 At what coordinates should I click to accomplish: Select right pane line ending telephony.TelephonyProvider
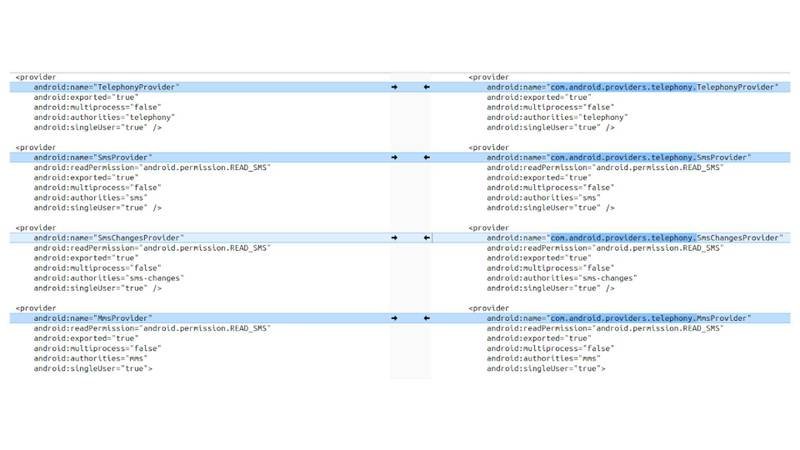[x=633, y=87]
